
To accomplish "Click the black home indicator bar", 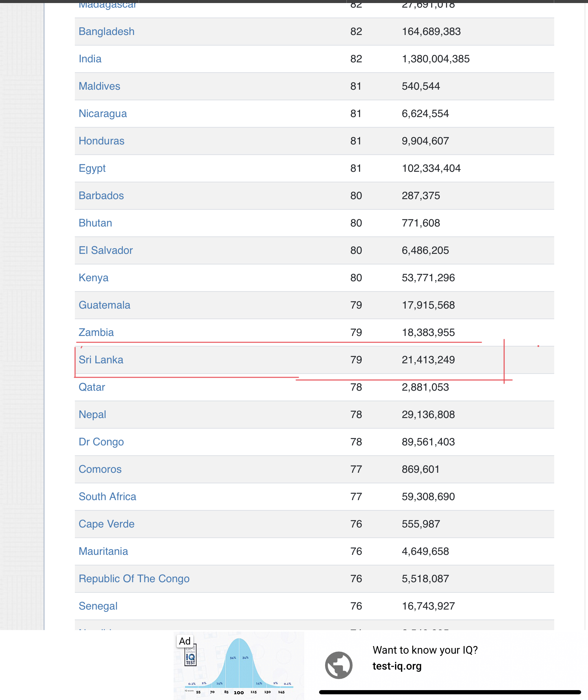I will coord(450,692).
